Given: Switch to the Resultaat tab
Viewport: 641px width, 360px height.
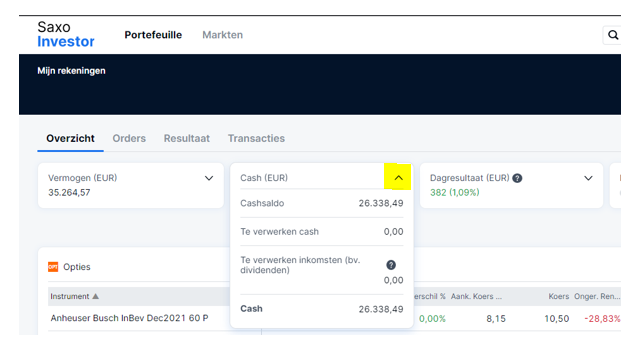Looking at the screenshot, I should pos(187,139).
